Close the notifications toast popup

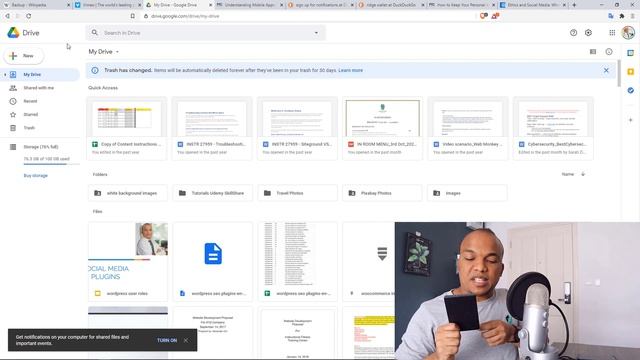186,340
